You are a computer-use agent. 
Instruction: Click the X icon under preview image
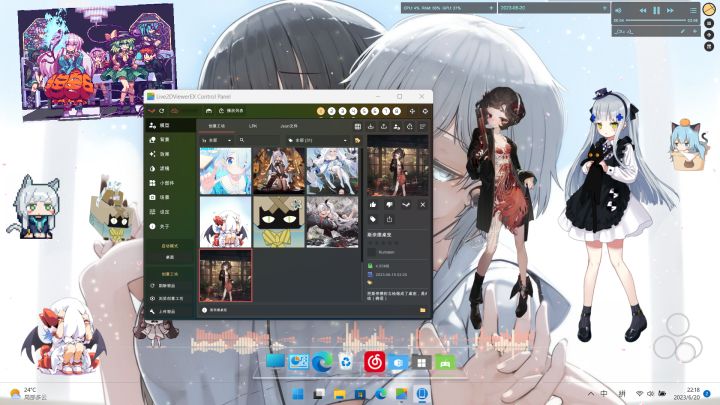(x=422, y=204)
